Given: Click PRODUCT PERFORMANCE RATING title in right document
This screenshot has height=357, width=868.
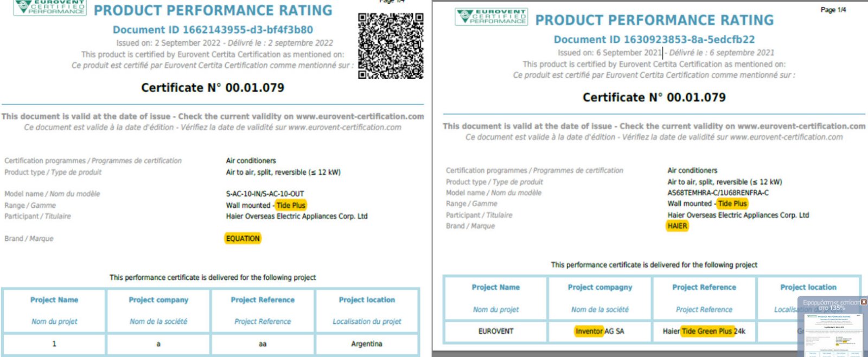Looking at the screenshot, I should click(x=655, y=20).
